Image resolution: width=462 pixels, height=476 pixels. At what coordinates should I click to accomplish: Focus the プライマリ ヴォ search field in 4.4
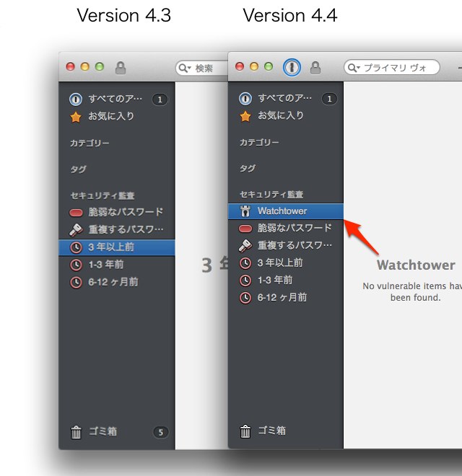pos(392,67)
